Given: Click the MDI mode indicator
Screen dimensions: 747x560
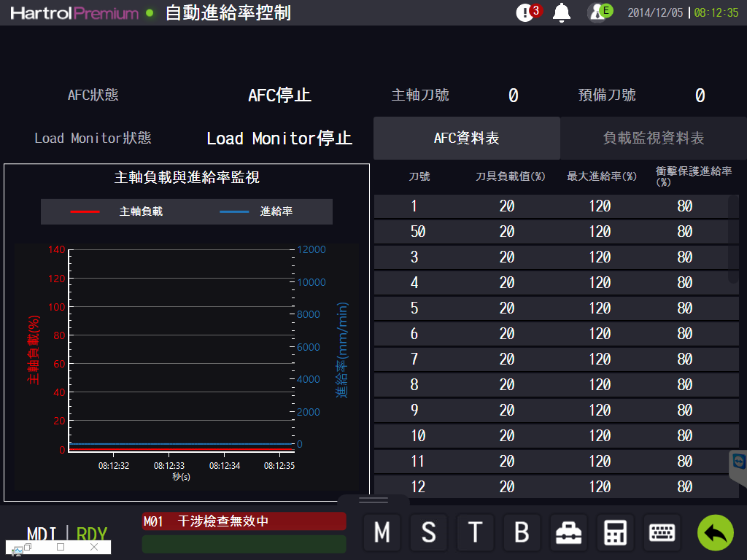Looking at the screenshot, I should click(x=42, y=533).
